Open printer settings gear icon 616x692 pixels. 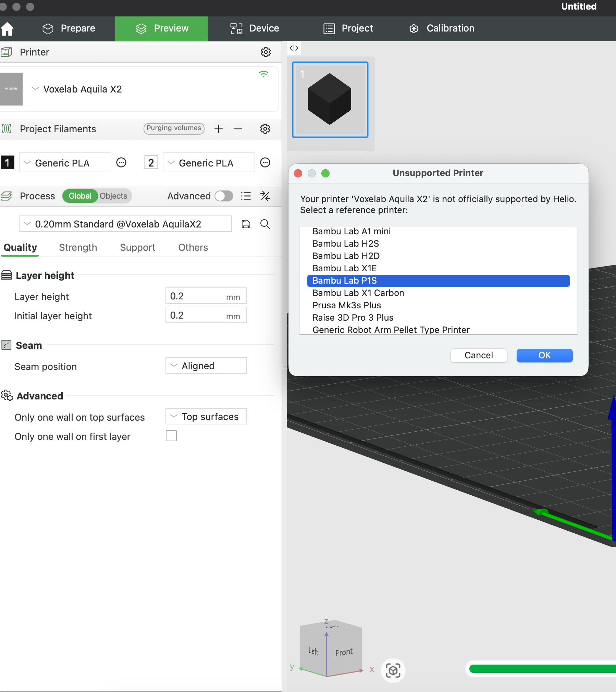[x=266, y=52]
